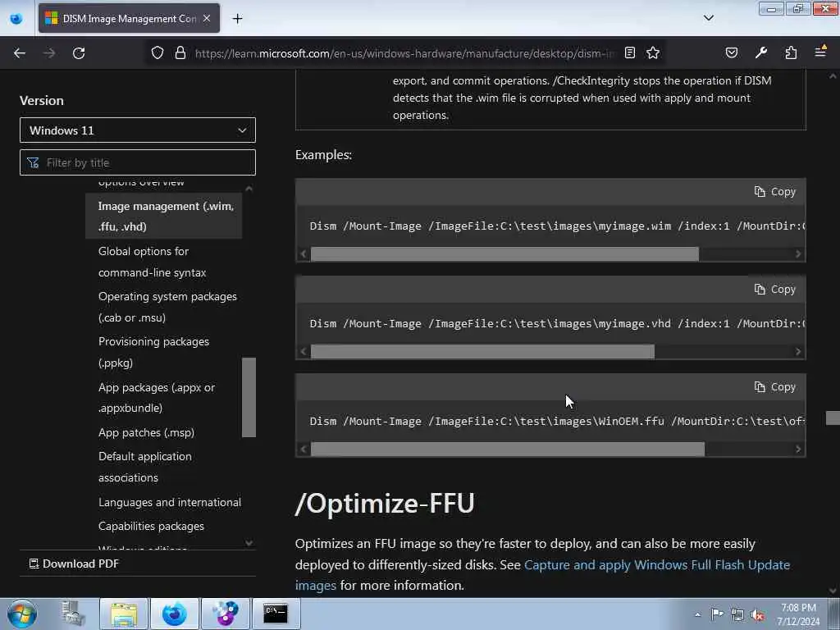
Task: Open the list all tabs chevron
Action: [708, 18]
